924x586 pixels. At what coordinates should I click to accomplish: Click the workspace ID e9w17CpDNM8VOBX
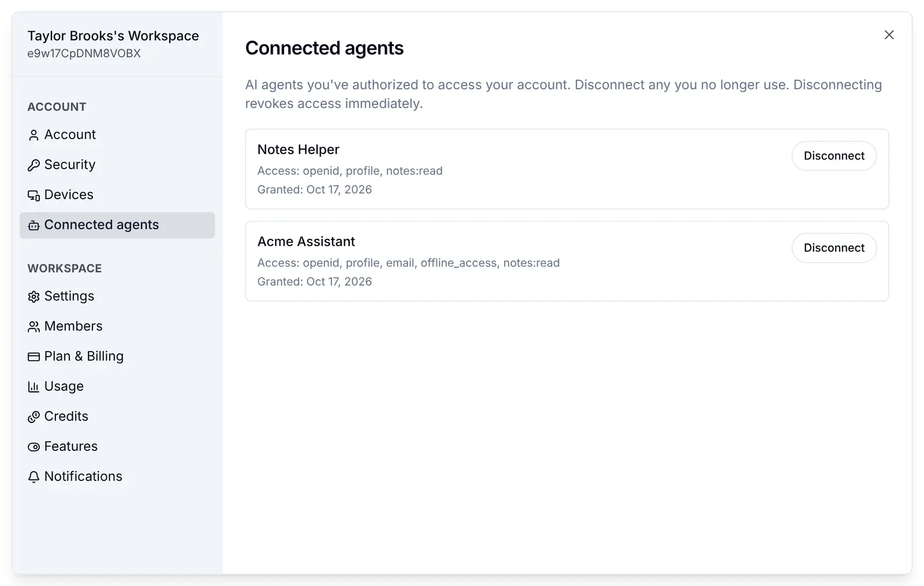pyautogui.click(x=84, y=53)
